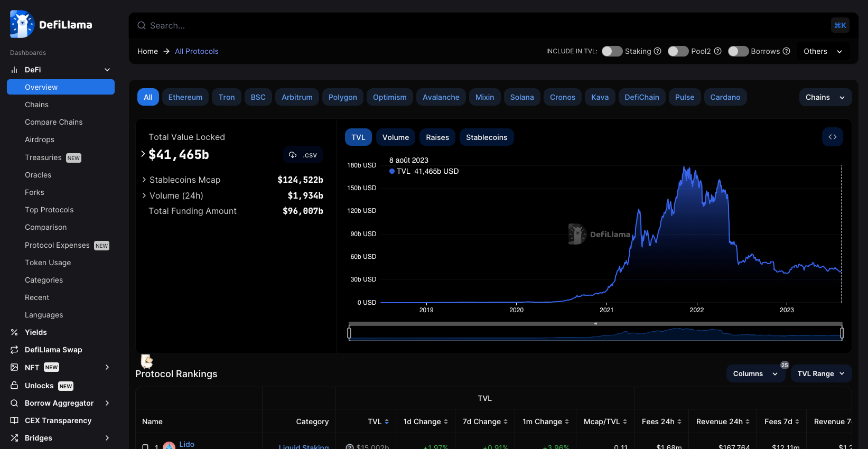
Task: Expand the Borrow Aggregator section
Action: tap(107, 403)
